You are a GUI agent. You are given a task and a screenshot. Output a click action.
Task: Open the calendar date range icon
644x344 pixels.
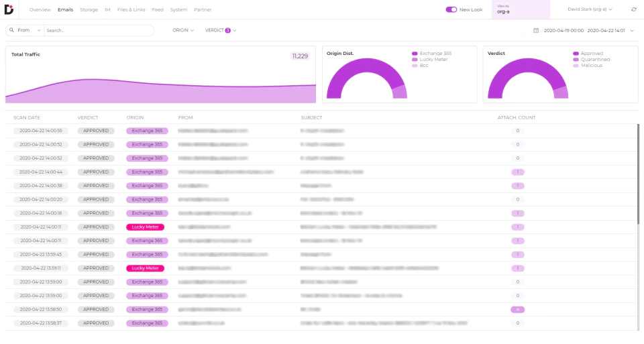point(536,30)
